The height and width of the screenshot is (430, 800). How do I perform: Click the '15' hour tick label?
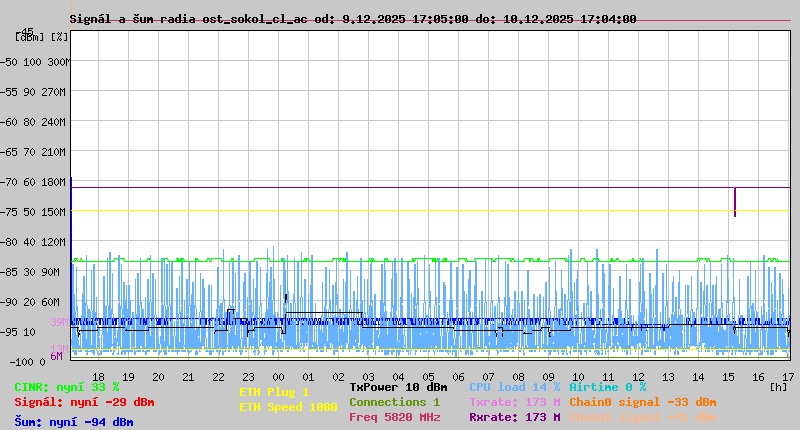click(x=728, y=377)
